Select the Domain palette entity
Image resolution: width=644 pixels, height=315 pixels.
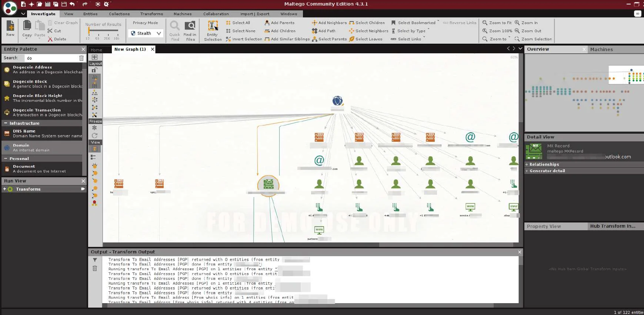coord(43,148)
